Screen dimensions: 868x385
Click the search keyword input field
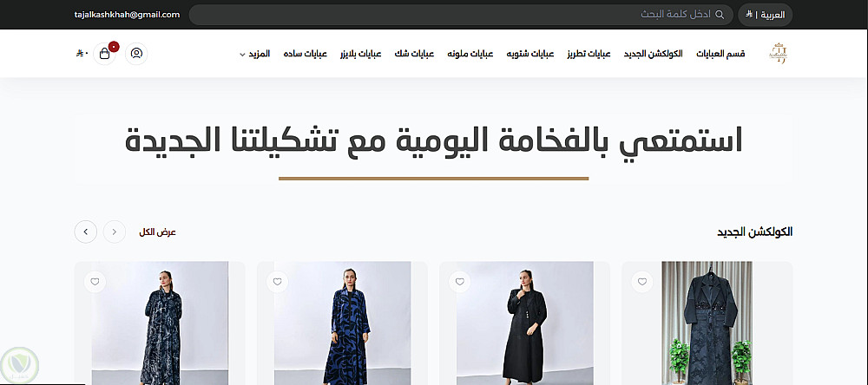[x=461, y=15]
